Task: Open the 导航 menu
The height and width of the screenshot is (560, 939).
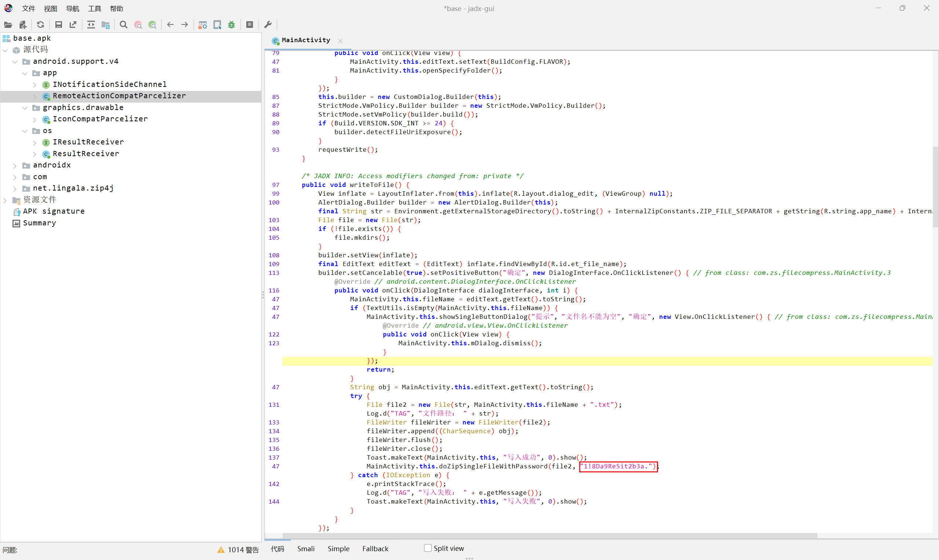Action: pos(73,8)
